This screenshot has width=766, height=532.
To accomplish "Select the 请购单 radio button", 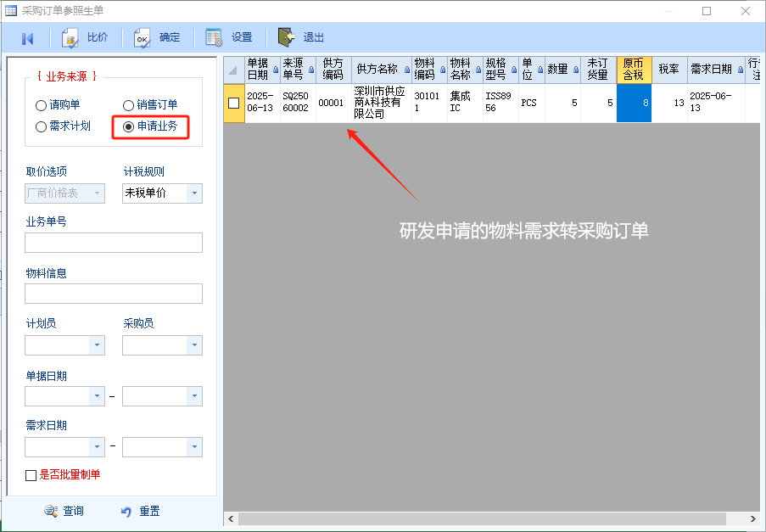I will tap(41, 105).
